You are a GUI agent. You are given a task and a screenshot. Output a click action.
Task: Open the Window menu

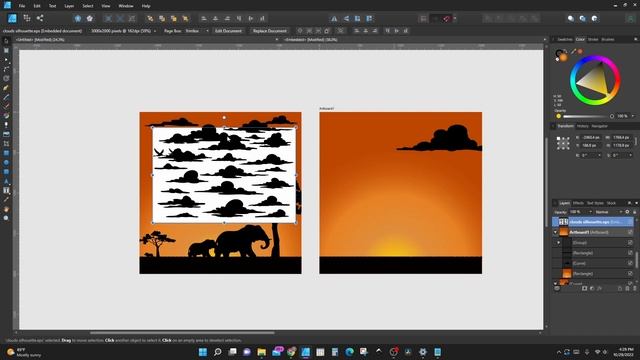click(x=126, y=6)
